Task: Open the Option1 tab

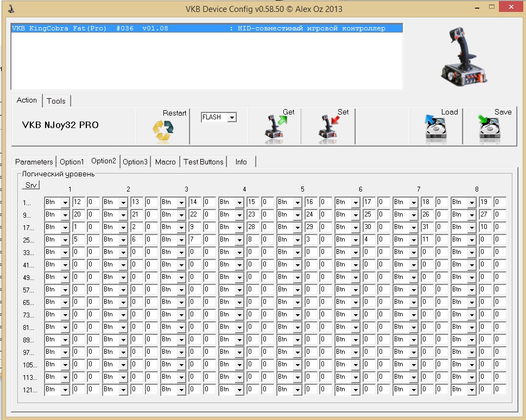Action: coord(72,162)
